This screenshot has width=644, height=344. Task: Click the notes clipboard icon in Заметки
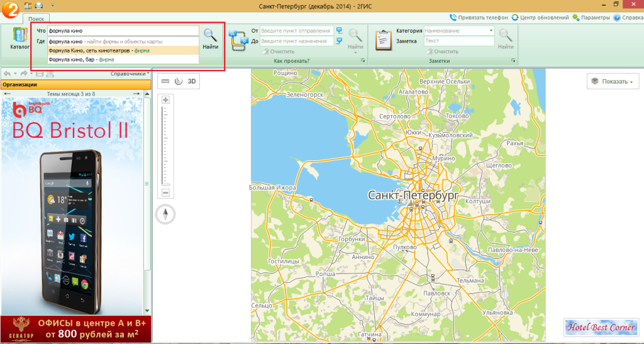(383, 40)
